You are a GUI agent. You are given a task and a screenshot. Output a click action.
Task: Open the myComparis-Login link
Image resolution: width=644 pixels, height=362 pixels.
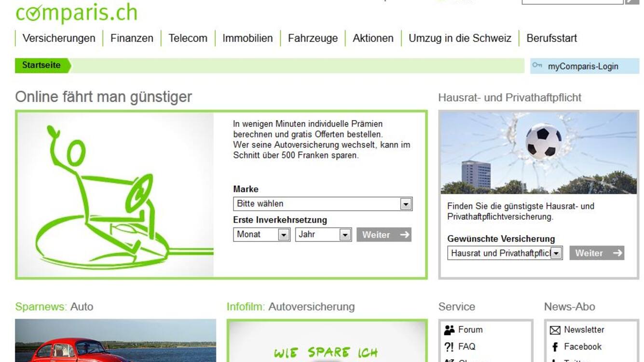(583, 67)
